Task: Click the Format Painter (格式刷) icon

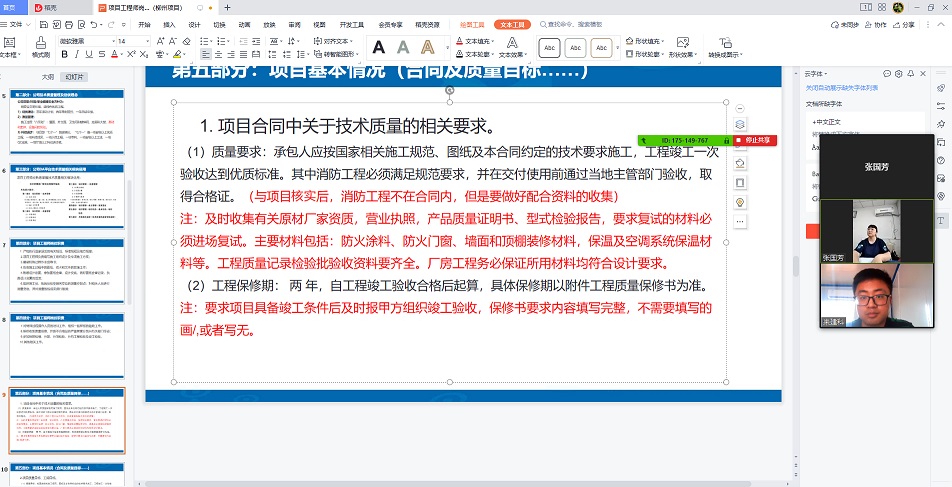Action: [41, 46]
